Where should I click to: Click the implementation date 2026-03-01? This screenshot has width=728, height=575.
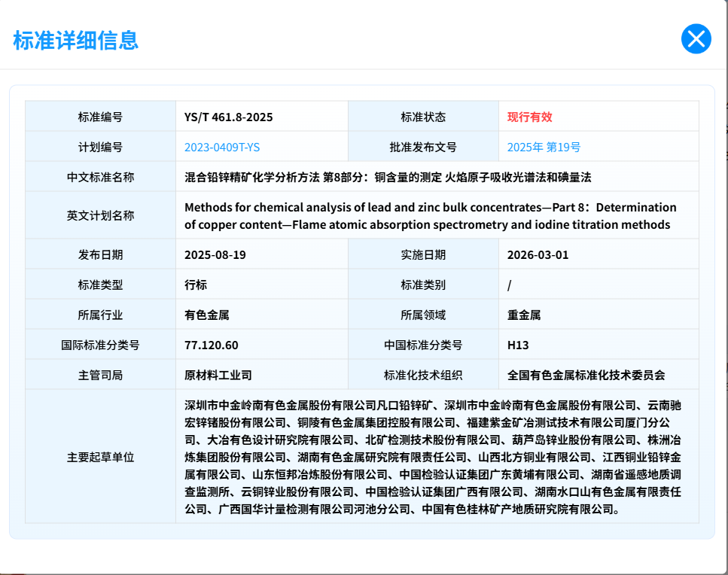coord(538,255)
